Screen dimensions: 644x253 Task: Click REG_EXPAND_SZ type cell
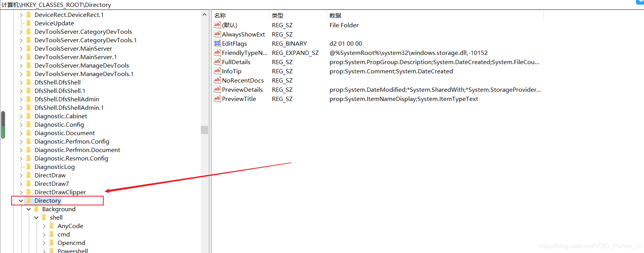click(295, 53)
